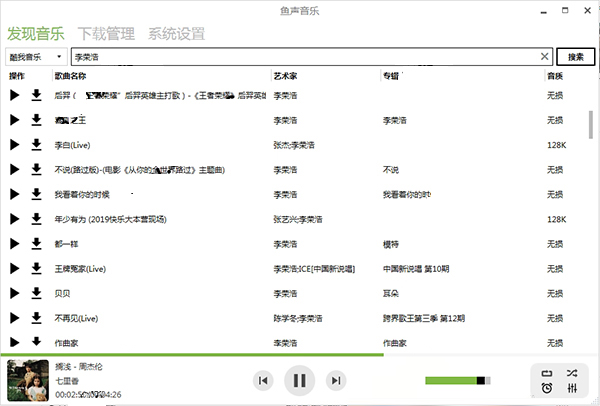Viewport: 600px width, 406px height.
Task: Sort by 专辑 column header
Action: [x=391, y=76]
